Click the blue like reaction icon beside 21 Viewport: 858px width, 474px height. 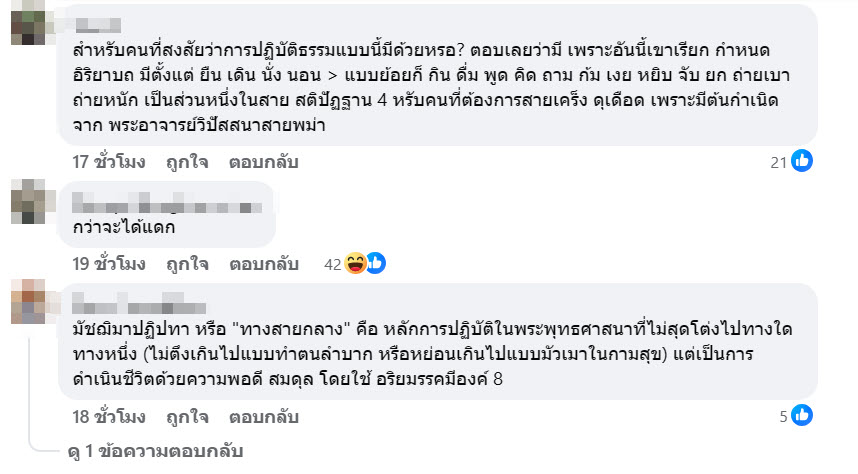coord(802,160)
